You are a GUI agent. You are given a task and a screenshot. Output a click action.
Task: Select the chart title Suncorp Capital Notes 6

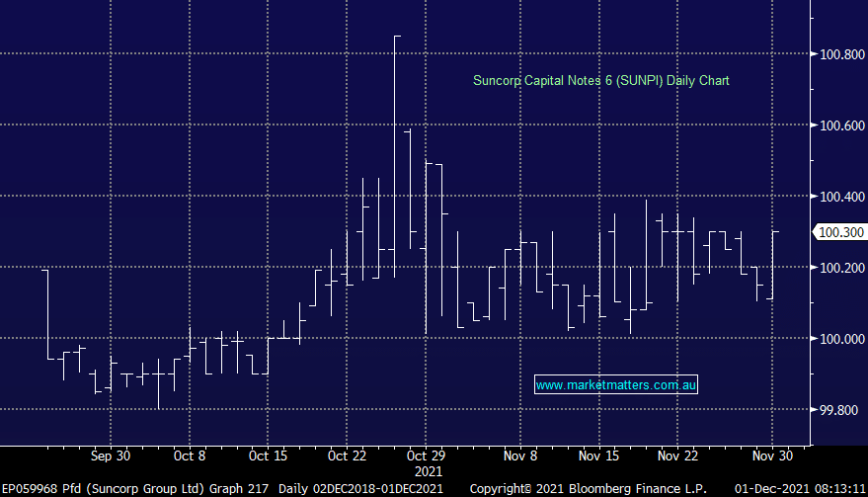[x=601, y=80]
